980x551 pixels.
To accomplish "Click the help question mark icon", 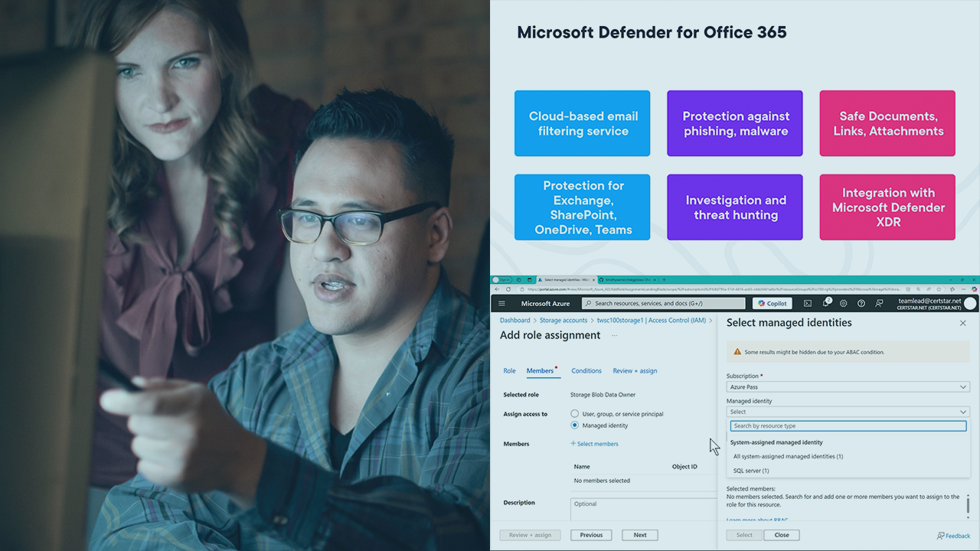I will pyautogui.click(x=861, y=304).
